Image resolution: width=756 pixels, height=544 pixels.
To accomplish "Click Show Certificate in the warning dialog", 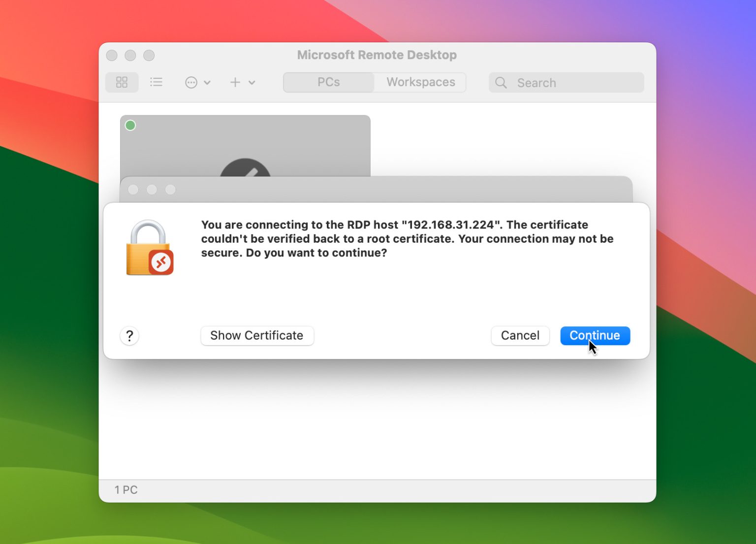I will 257,335.
